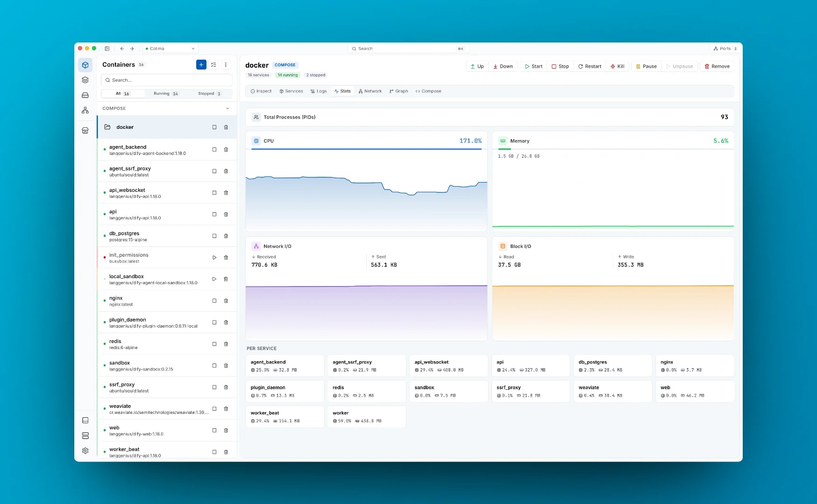The height and width of the screenshot is (504, 817).
Task: Switch to the Compose tab
Action: (x=428, y=91)
